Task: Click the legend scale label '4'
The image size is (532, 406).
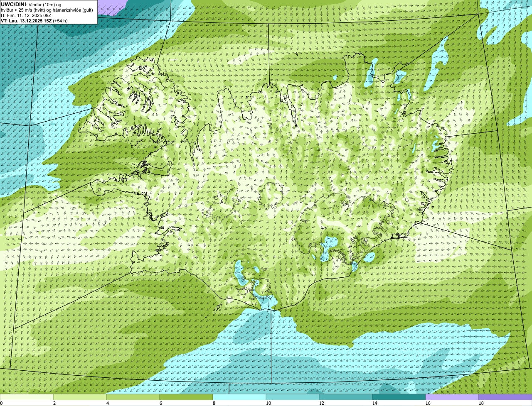Action: (x=108, y=403)
